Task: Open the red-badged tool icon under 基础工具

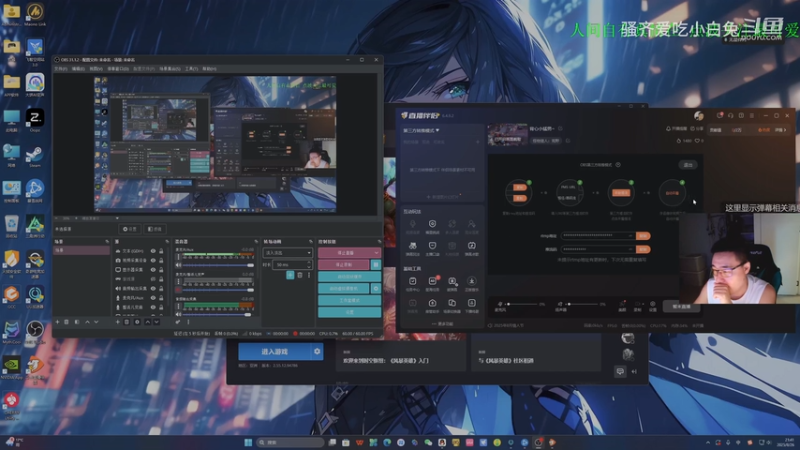Action: click(432, 281)
